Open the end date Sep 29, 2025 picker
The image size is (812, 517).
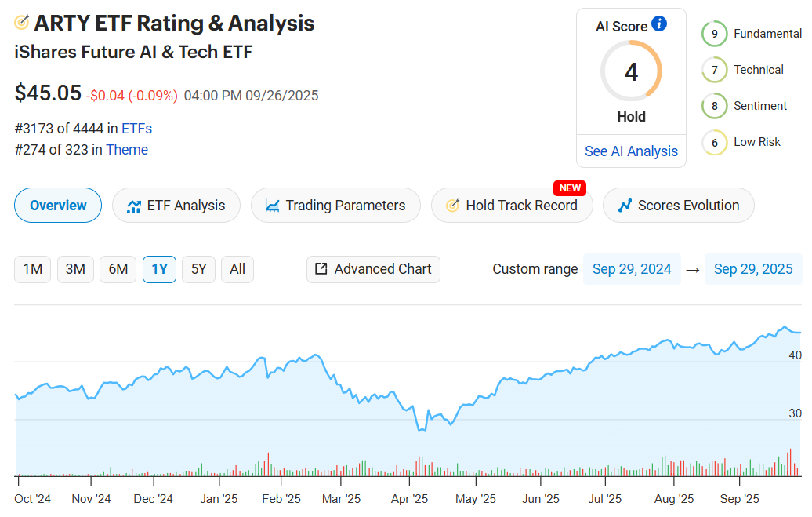pos(753,269)
